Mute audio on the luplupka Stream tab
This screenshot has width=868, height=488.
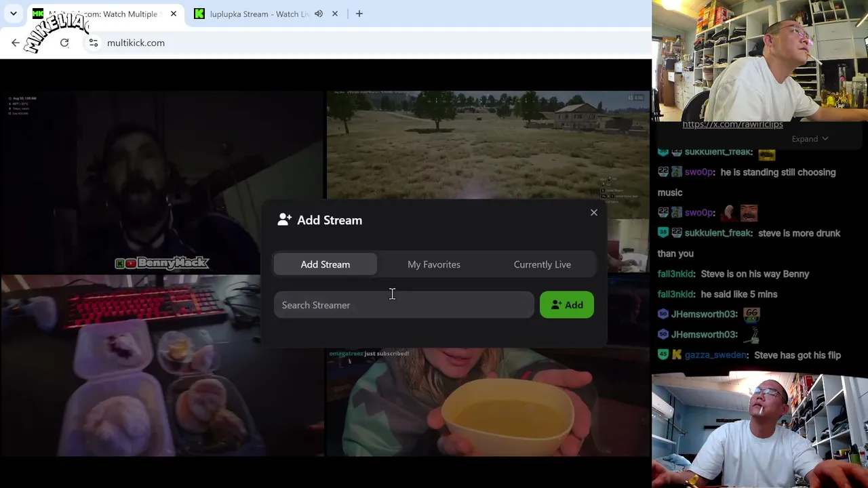pyautogui.click(x=319, y=14)
